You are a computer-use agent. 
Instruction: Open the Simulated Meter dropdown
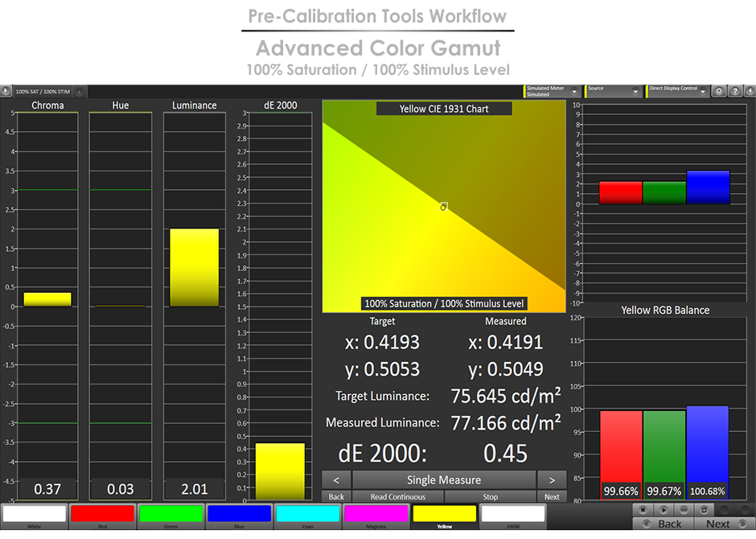pyautogui.click(x=552, y=91)
